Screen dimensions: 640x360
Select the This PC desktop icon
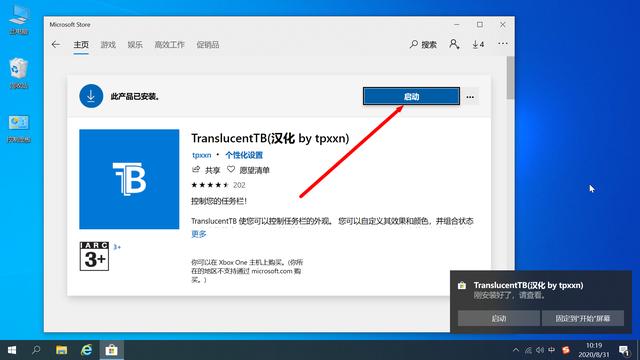tap(19, 20)
